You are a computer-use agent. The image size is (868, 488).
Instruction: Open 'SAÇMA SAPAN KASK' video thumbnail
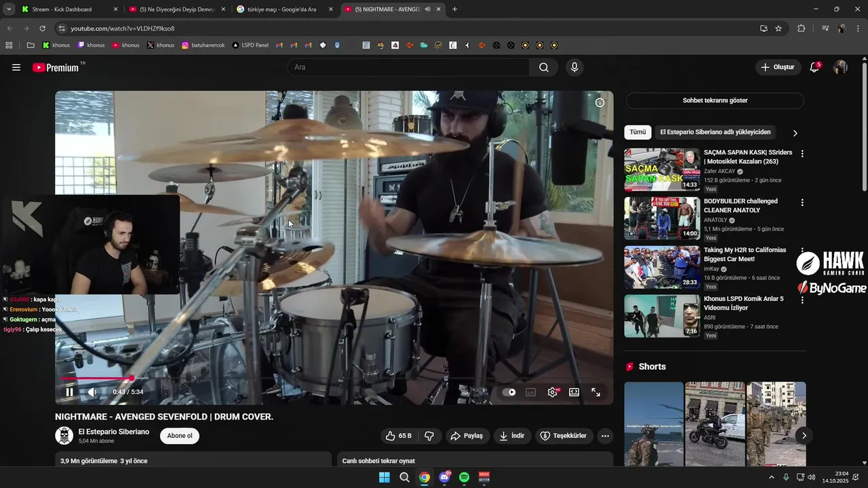662,169
